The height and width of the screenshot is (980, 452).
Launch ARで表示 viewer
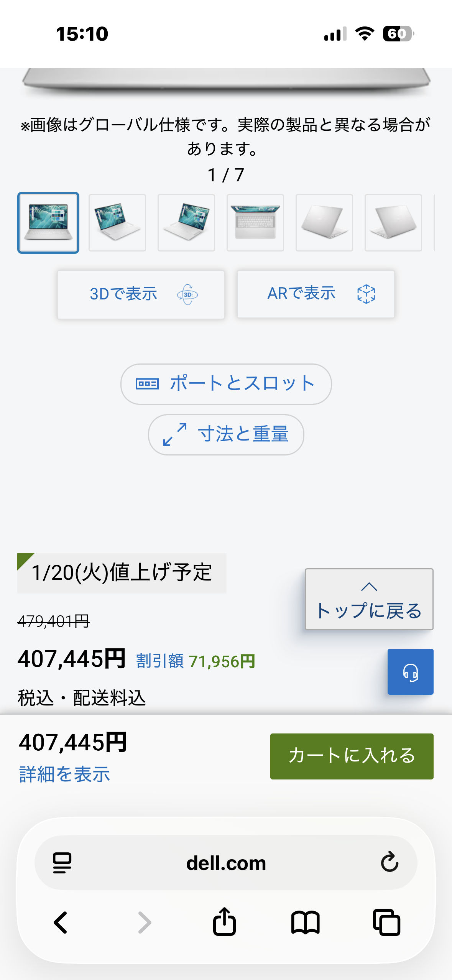[x=316, y=294]
